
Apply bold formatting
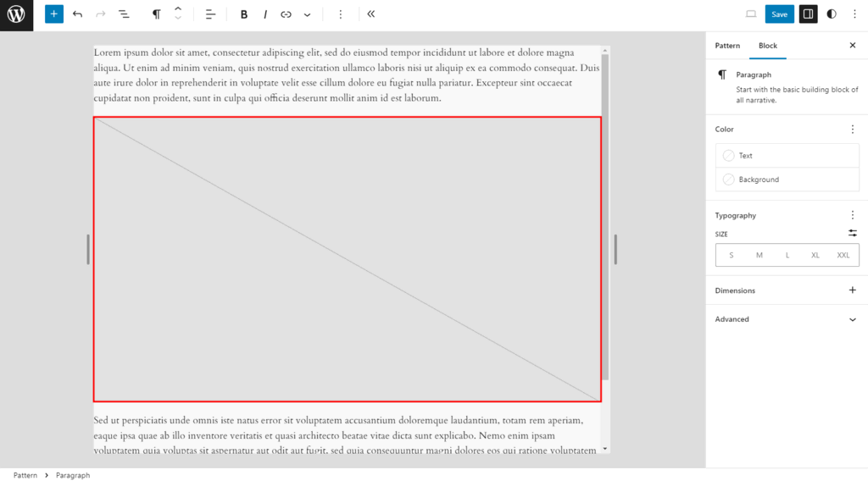[243, 14]
